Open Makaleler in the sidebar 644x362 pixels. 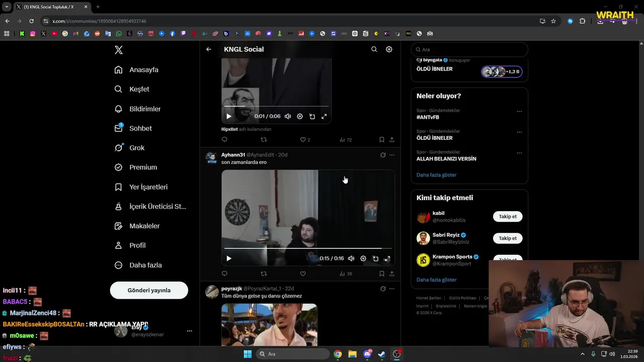pos(137,226)
